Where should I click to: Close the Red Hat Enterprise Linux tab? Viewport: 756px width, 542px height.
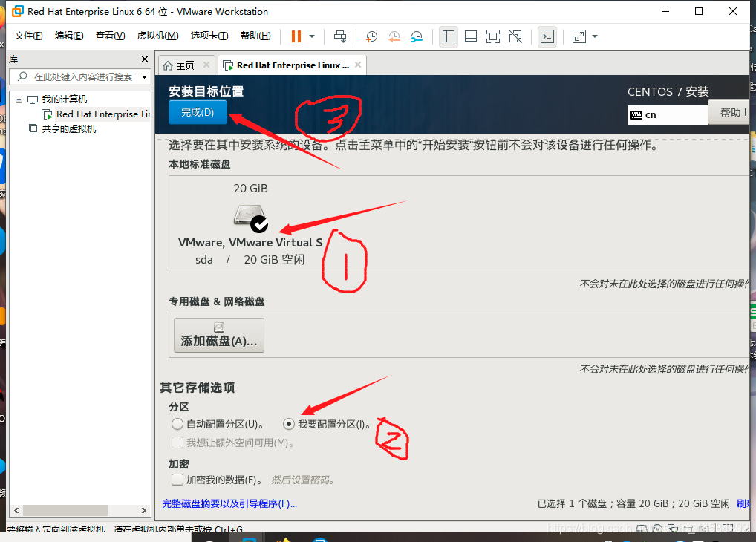(358, 65)
